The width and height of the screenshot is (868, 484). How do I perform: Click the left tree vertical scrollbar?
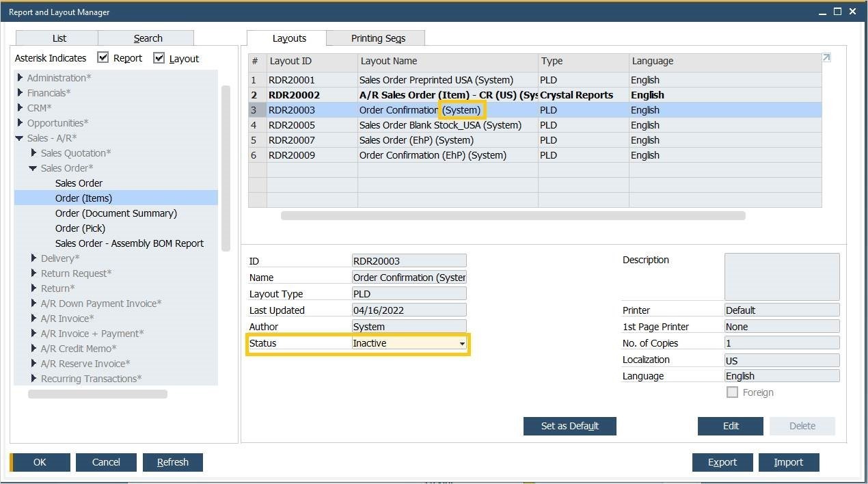(226, 167)
